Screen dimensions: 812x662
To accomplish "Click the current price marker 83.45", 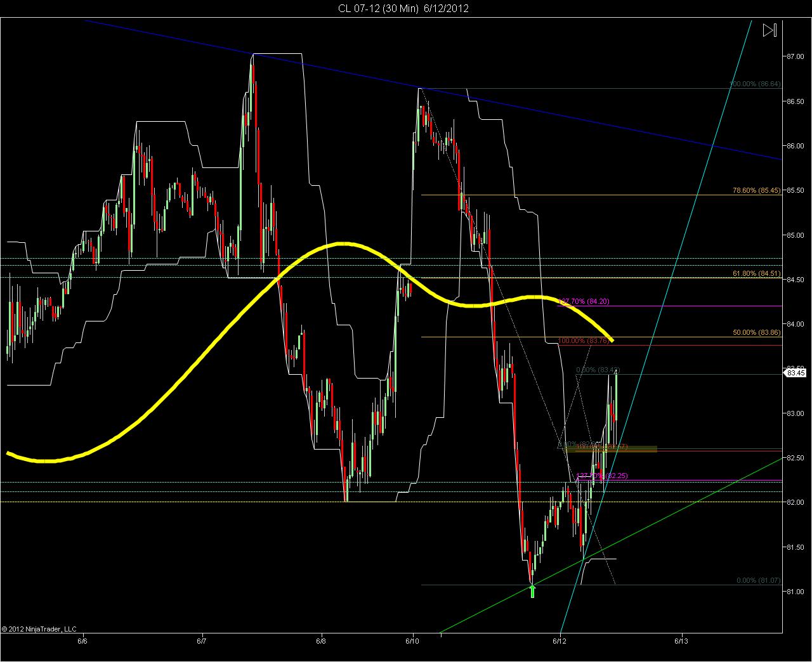I will tap(796, 373).
